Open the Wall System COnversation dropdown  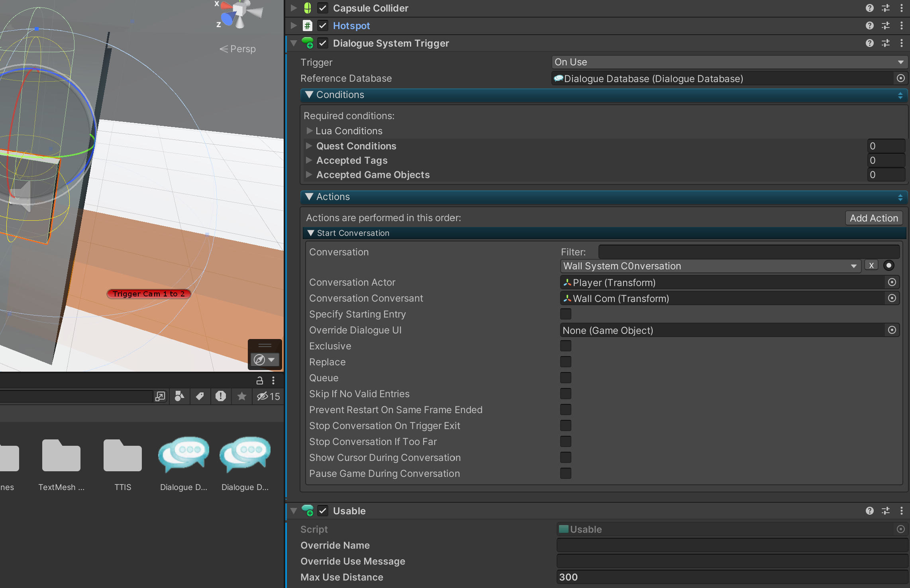click(711, 266)
